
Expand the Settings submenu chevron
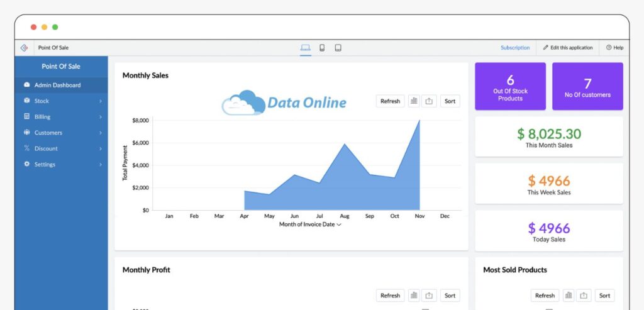(x=100, y=165)
